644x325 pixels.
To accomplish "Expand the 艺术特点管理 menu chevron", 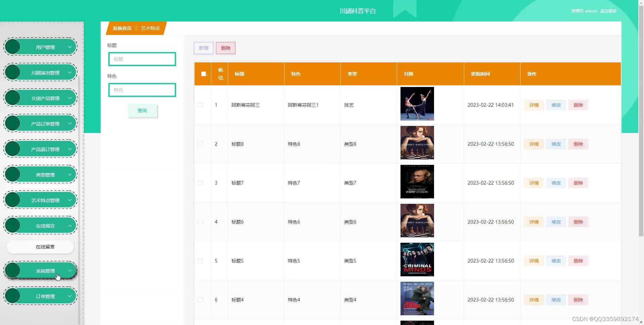I will tap(70, 200).
